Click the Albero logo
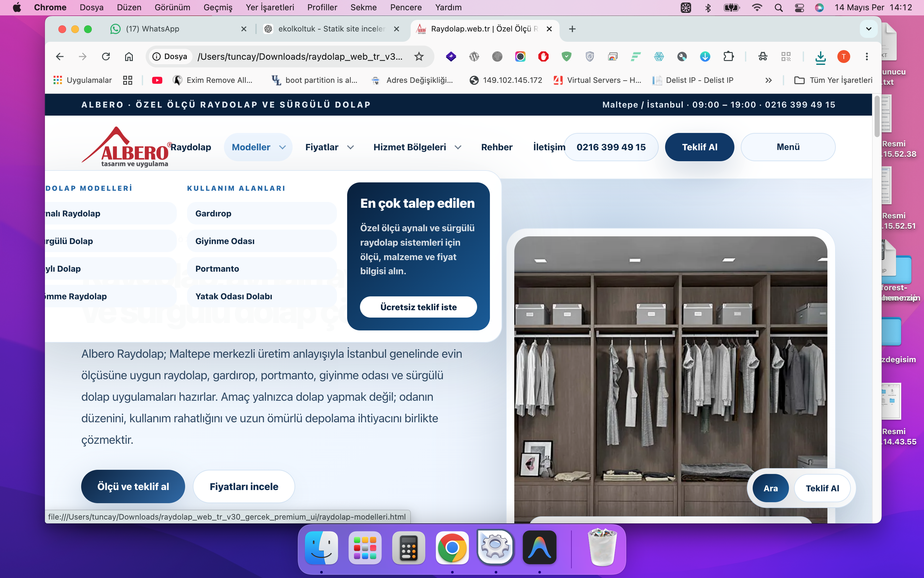Viewport: 924px width, 578px height. (x=126, y=147)
